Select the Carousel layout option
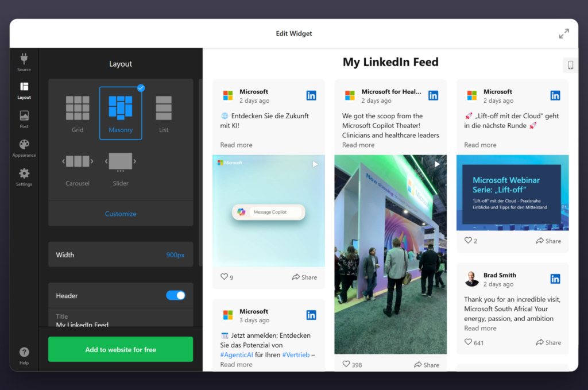 pos(78,167)
